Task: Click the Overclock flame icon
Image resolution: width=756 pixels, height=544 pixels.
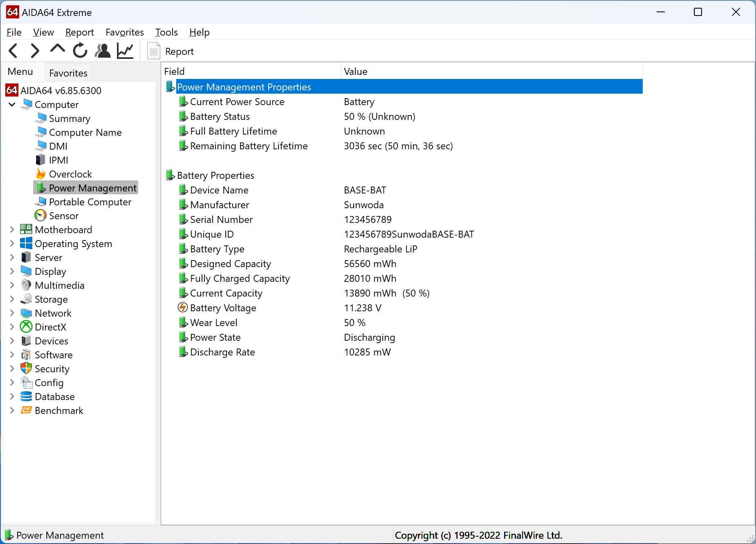Action: point(40,174)
